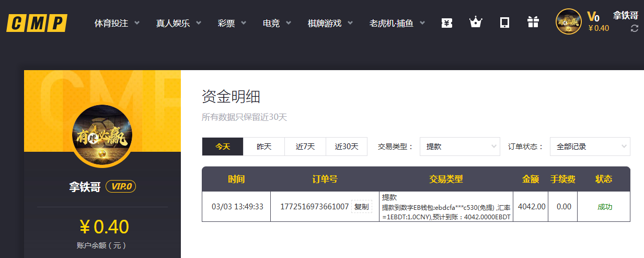Click the 交易类型 column header

tap(446, 179)
